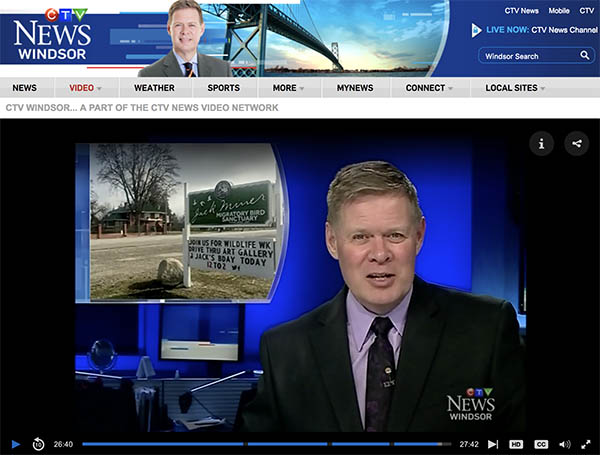
Task: Toggle HD video quality
Action: point(516,444)
